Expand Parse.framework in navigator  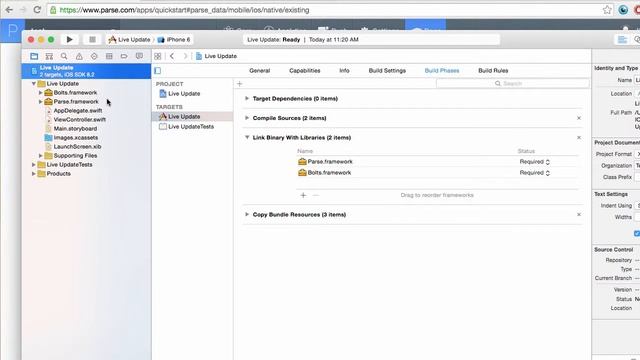tap(40, 102)
